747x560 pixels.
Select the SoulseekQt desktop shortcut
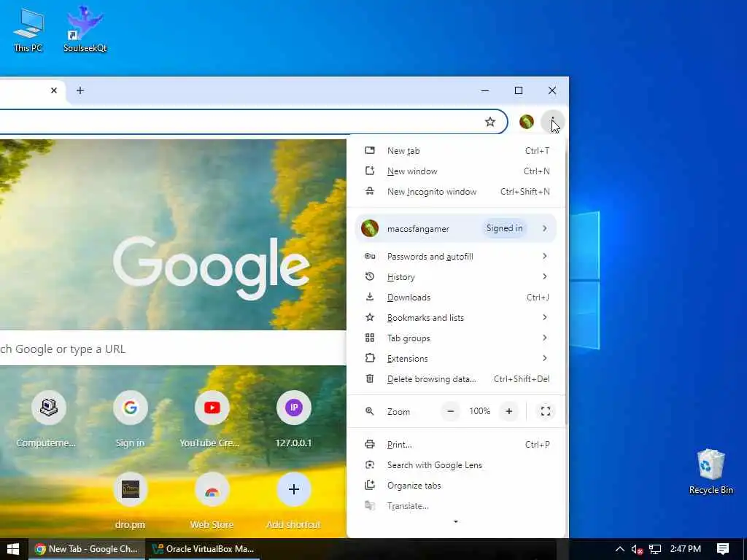point(85,29)
